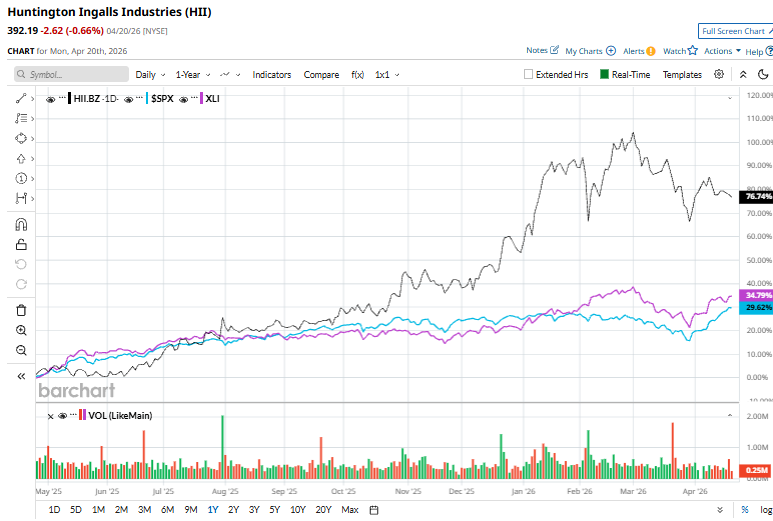Open the Help link
This screenshot has height=521, width=773.
click(759, 51)
